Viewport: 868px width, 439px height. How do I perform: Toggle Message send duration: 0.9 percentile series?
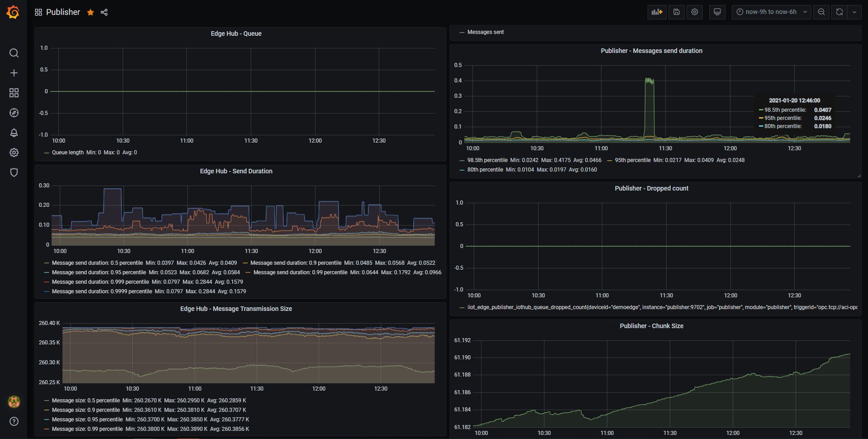point(296,263)
